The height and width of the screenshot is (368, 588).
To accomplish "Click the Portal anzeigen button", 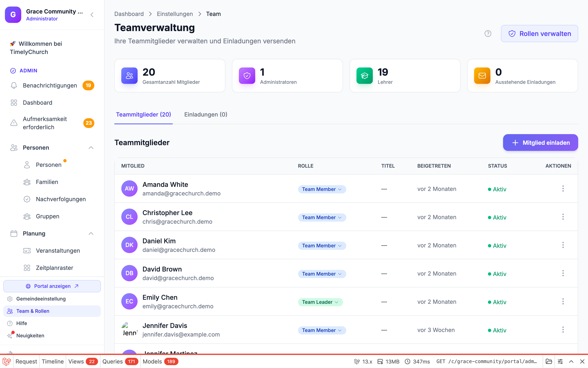I will tap(52, 286).
